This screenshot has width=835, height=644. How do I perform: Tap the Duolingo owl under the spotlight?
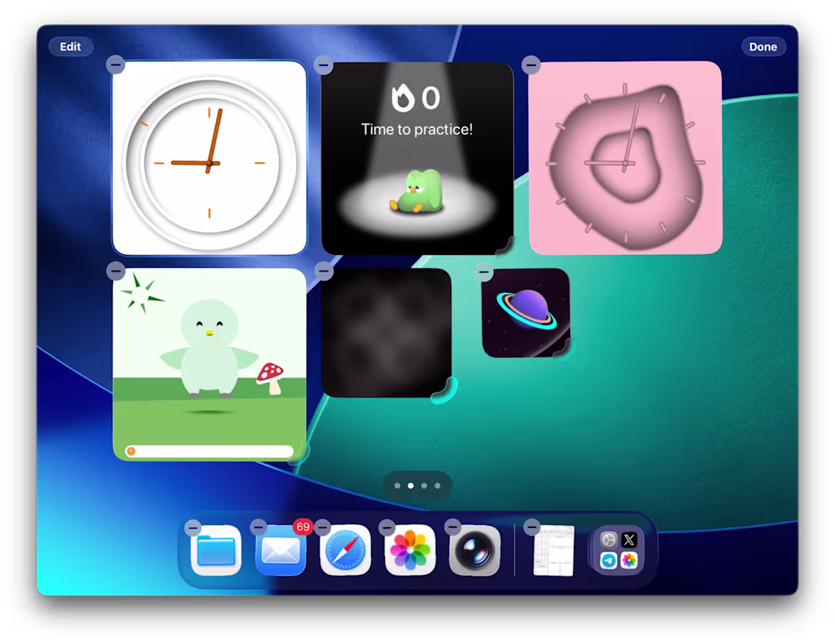pos(417,192)
